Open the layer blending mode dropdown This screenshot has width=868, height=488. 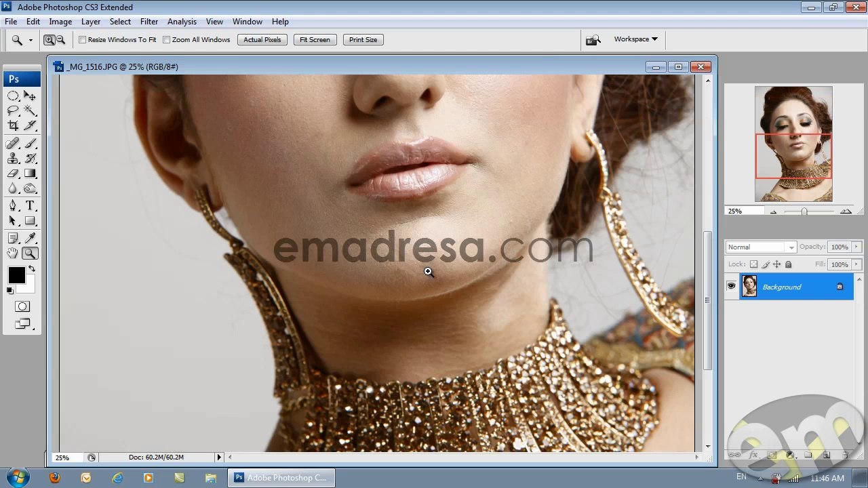pyautogui.click(x=761, y=247)
